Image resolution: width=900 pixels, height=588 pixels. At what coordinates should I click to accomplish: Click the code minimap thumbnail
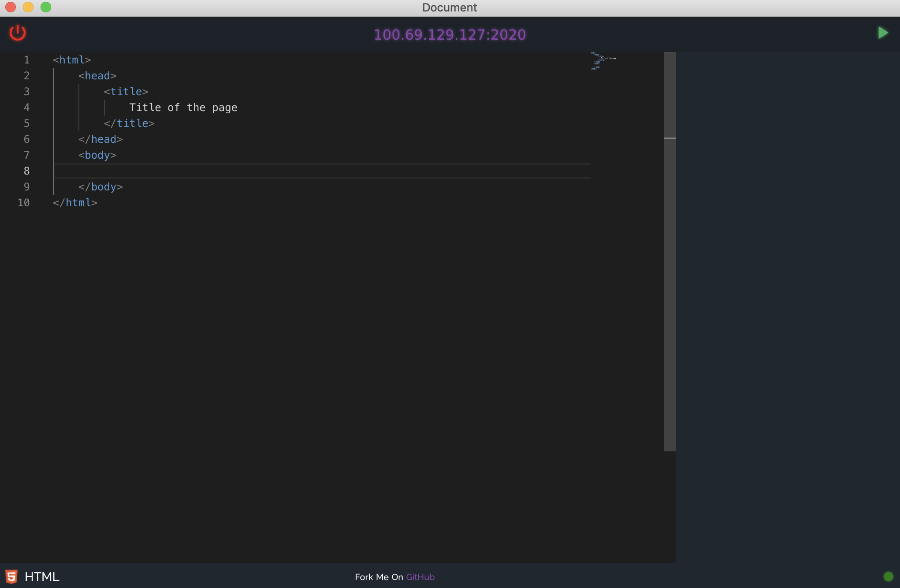pos(602,61)
